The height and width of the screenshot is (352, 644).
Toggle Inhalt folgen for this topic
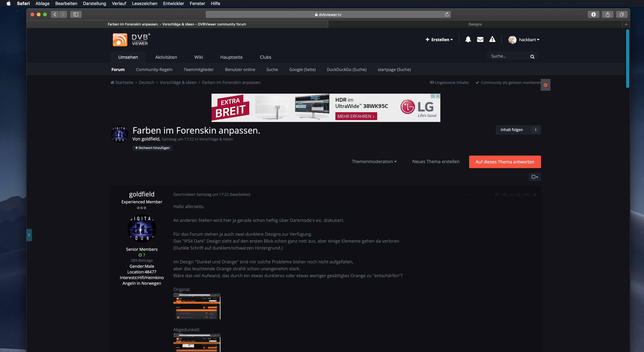click(512, 130)
